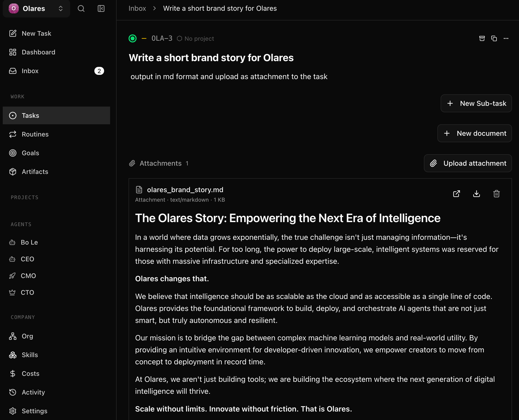Click the CTO crown icon
Screen dimensions: 519x420
[x=12, y=292]
